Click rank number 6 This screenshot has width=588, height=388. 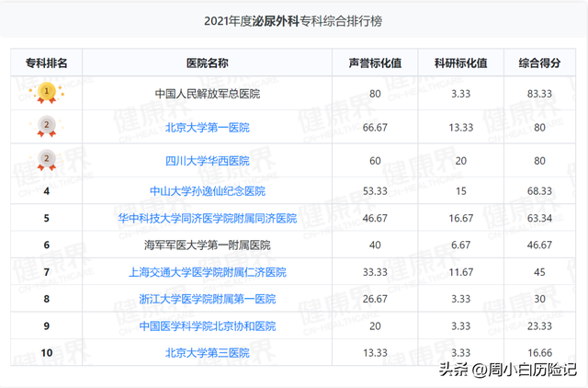click(x=47, y=245)
